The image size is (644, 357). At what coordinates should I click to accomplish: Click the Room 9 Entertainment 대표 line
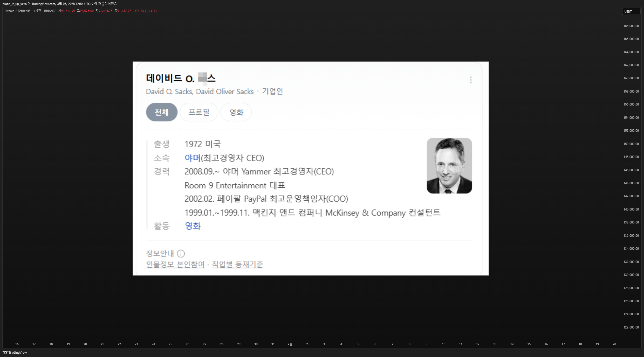point(235,185)
